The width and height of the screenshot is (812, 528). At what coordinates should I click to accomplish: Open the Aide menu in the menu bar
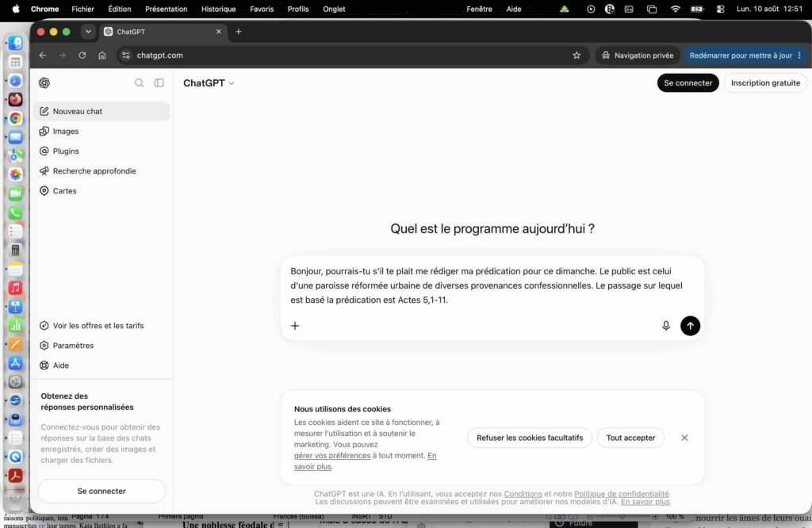(x=514, y=9)
